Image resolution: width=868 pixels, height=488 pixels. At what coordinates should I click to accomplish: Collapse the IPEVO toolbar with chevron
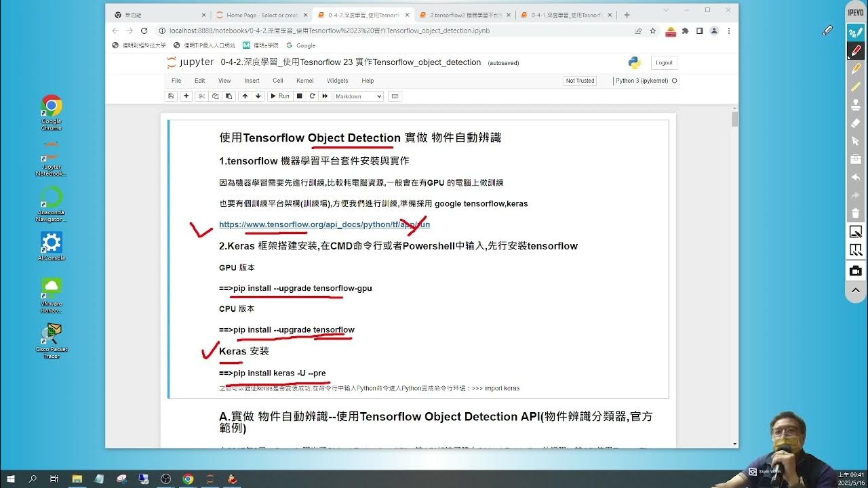pos(855,290)
